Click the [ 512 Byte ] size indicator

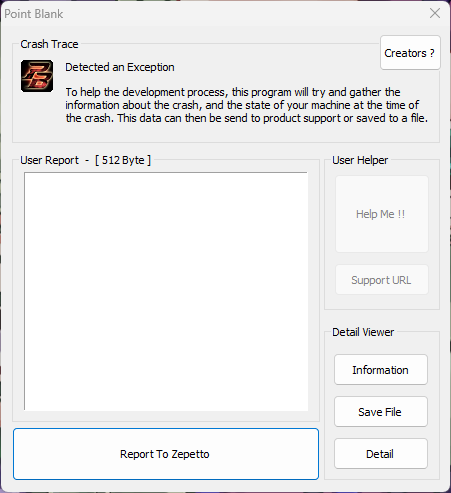pyautogui.click(x=123, y=160)
